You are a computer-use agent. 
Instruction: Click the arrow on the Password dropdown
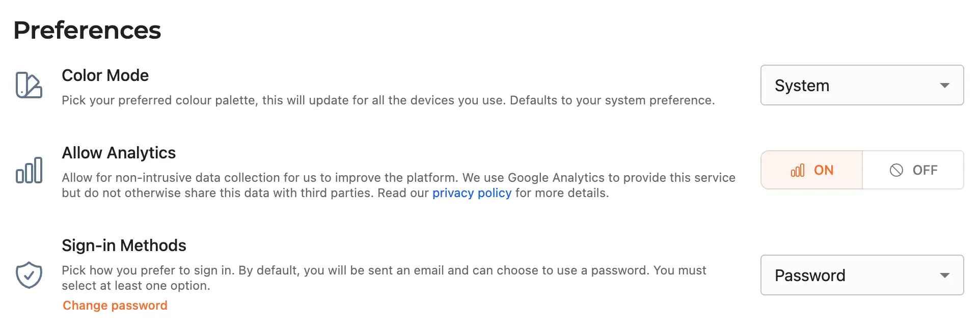click(945, 276)
